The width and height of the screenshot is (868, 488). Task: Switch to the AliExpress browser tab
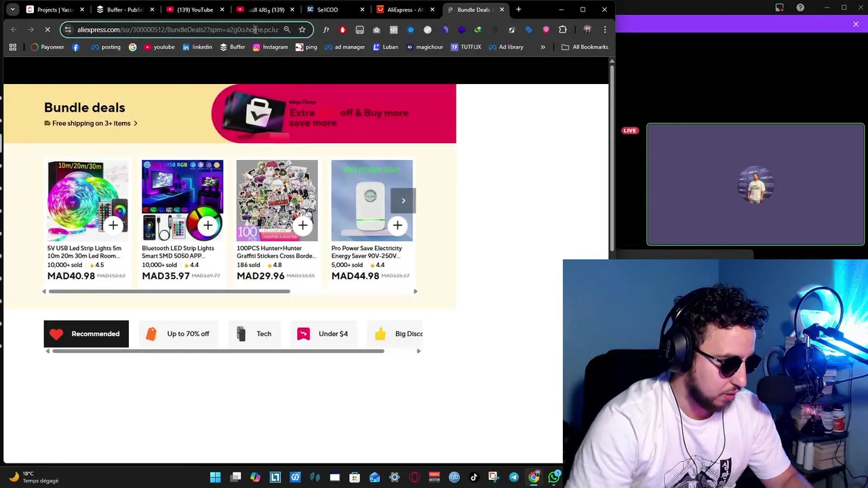[405, 9]
